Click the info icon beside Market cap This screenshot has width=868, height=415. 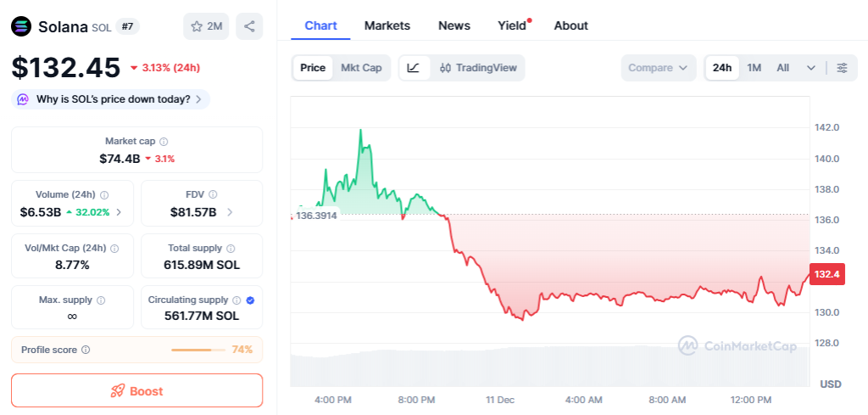164,142
